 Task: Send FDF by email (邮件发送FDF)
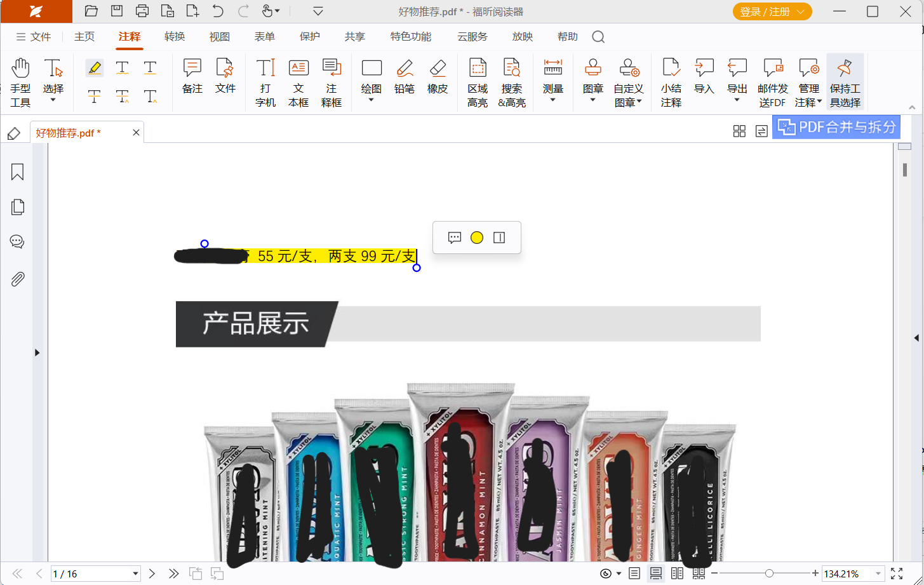(773, 83)
